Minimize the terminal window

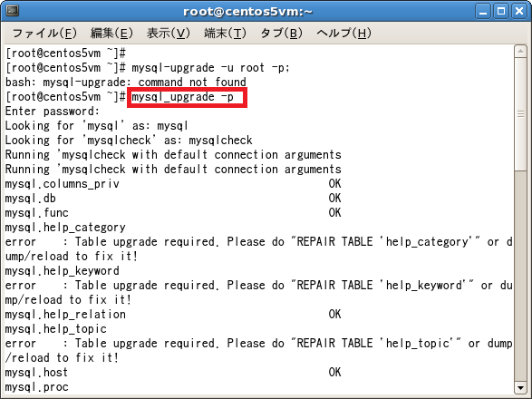point(483,11)
